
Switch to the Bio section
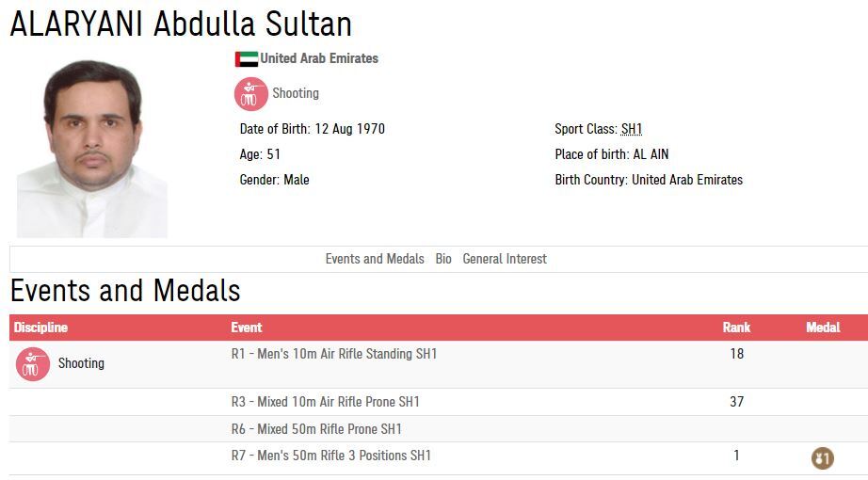coord(443,259)
